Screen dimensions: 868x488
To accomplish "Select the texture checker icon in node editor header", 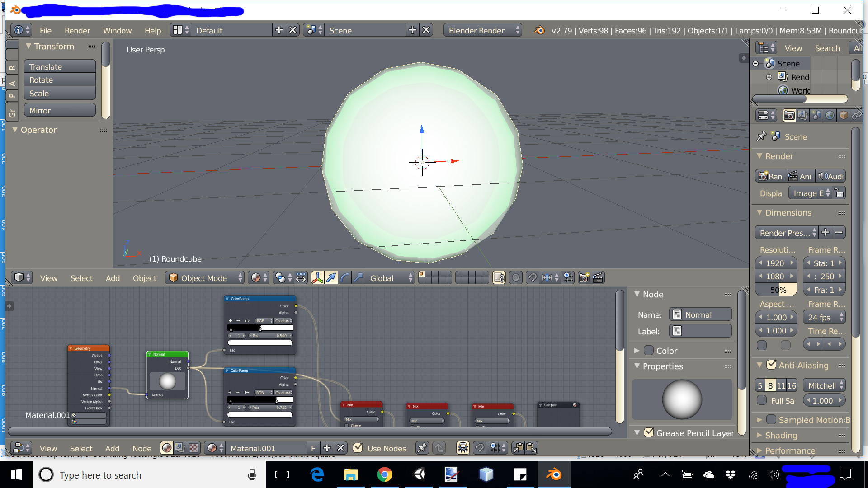I will [193, 448].
